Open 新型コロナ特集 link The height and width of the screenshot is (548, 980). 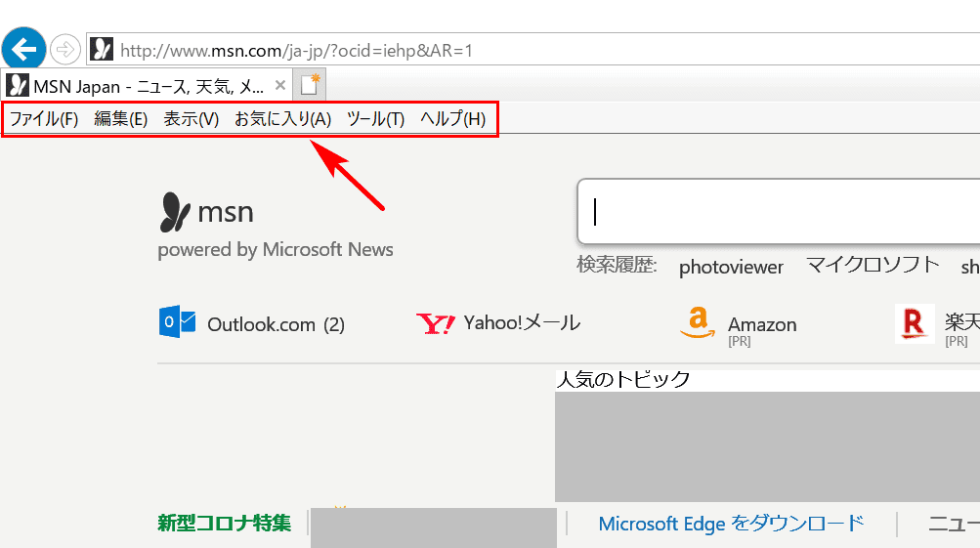click(225, 523)
